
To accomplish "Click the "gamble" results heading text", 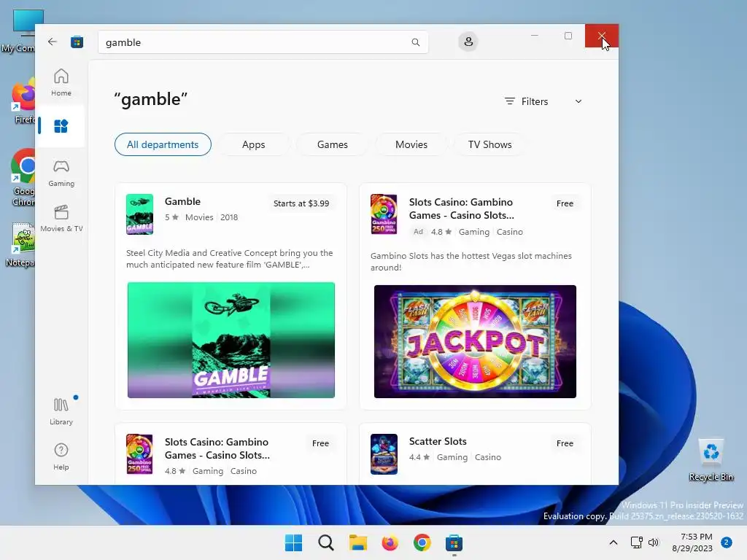I will (150, 99).
